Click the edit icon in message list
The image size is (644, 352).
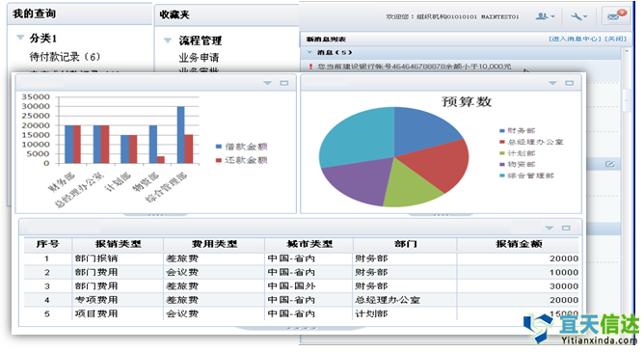[x=610, y=164]
